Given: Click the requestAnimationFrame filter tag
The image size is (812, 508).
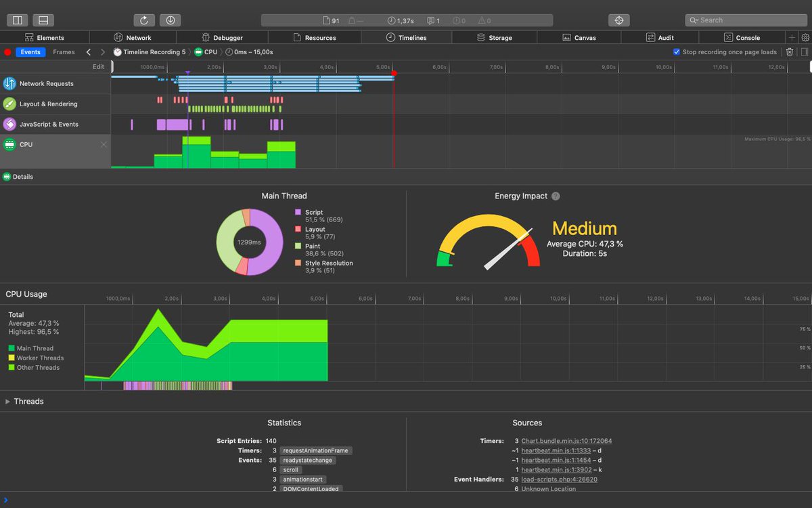Looking at the screenshot, I should tap(316, 451).
